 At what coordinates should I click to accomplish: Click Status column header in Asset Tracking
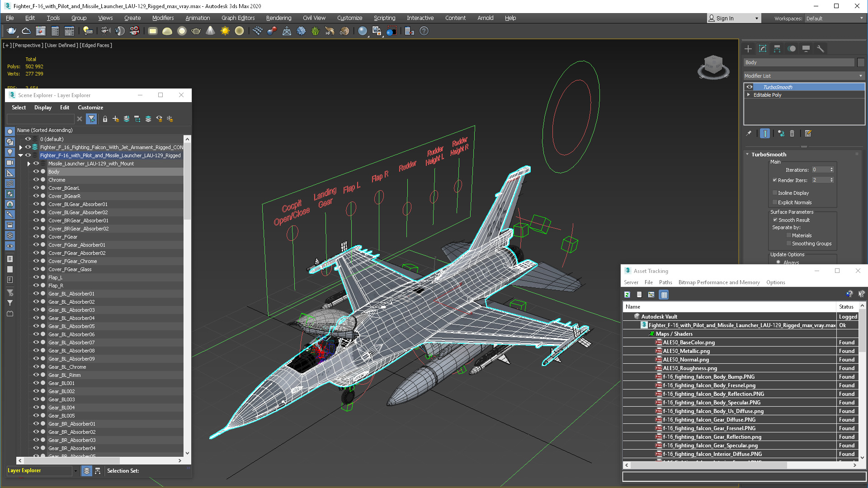tap(846, 307)
